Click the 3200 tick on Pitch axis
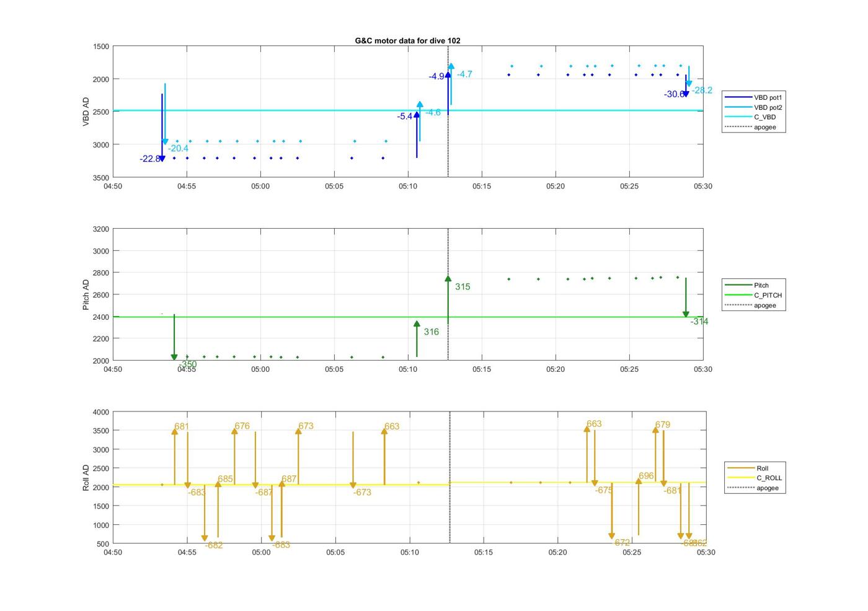Viewport: 868px width, 611px height. pos(101,229)
